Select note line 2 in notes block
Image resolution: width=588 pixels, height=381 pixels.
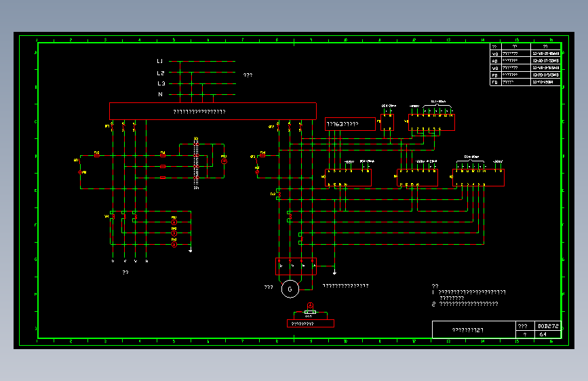(x=465, y=304)
